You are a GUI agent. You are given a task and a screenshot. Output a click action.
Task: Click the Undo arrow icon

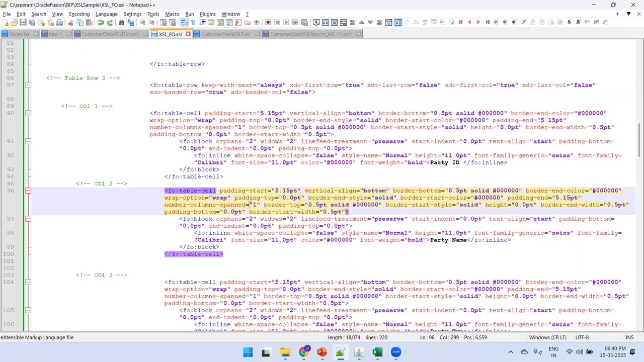(x=101, y=22)
